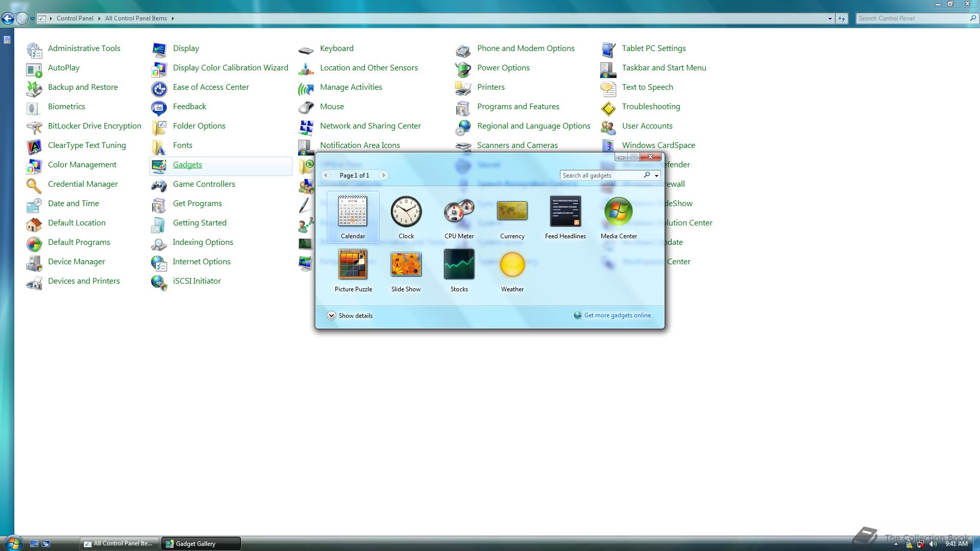Open the Power Options icon

pyautogui.click(x=463, y=69)
